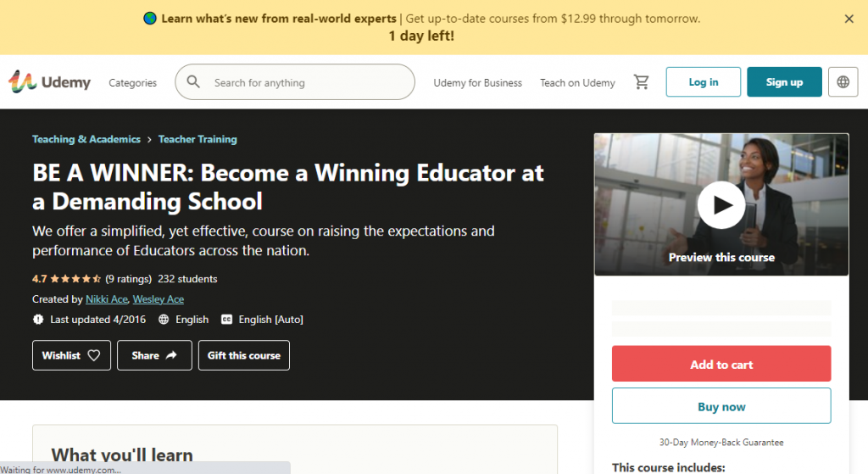Open instructor Nikki Ace's profile

[106, 299]
